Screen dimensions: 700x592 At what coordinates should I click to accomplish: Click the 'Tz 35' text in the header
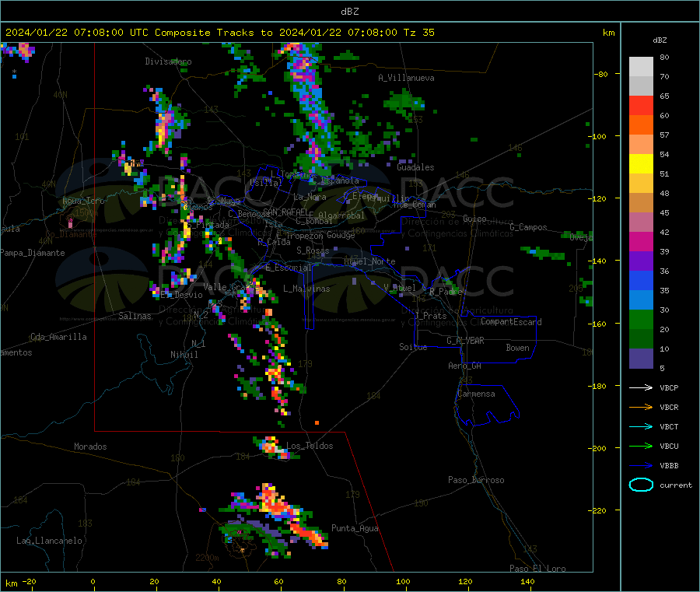(x=418, y=33)
